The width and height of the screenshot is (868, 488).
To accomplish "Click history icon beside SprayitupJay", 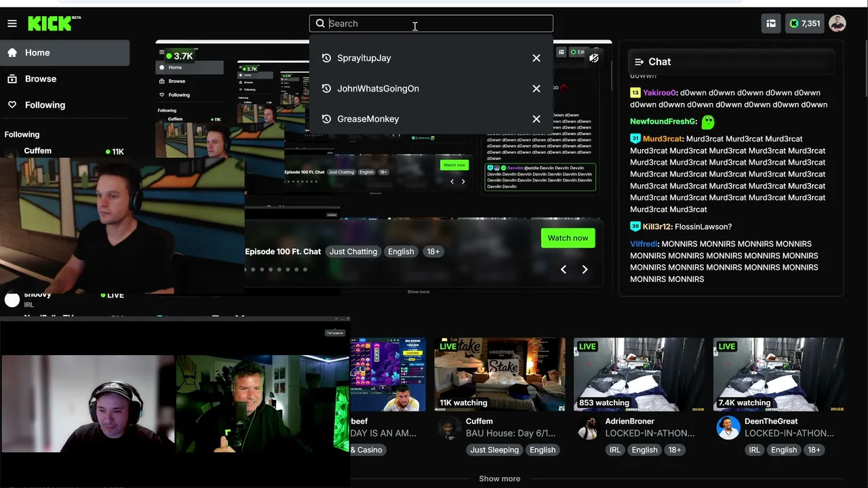I will [x=326, y=58].
